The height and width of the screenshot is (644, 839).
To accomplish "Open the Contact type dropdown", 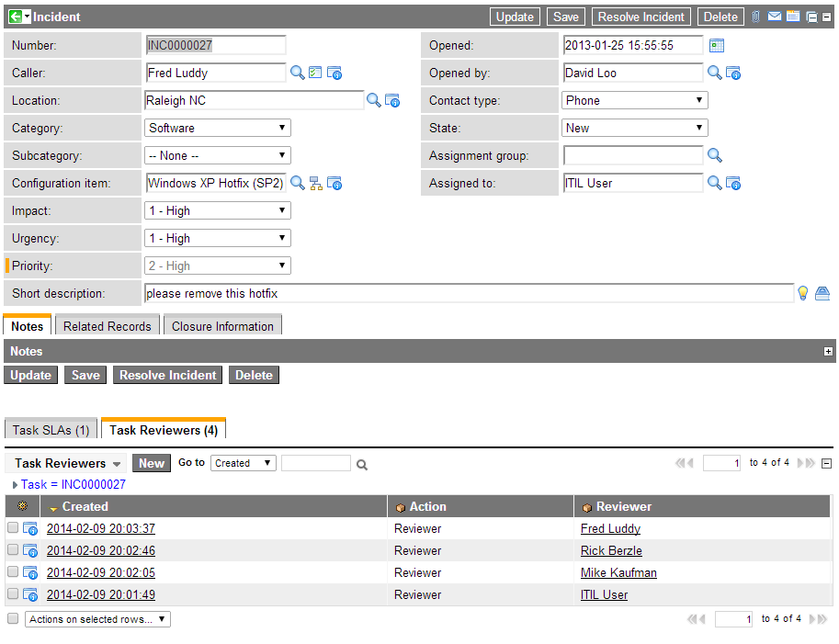I will point(634,99).
